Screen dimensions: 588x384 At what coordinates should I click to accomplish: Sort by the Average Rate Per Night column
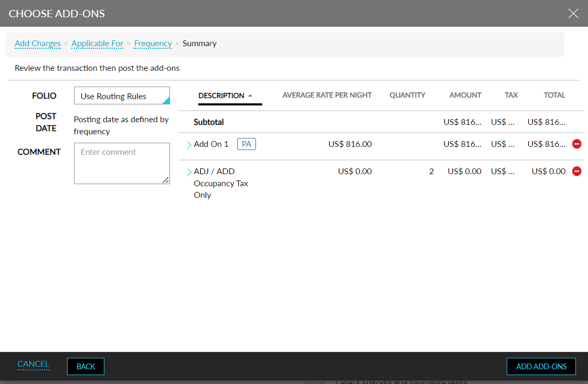327,95
